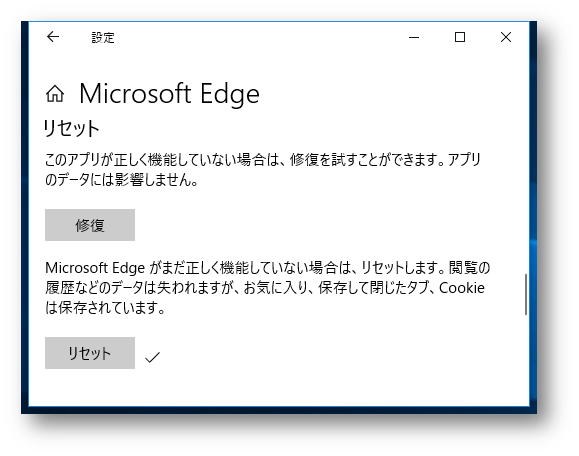Maximize the 設定 window
579x456 pixels.
coord(460,37)
